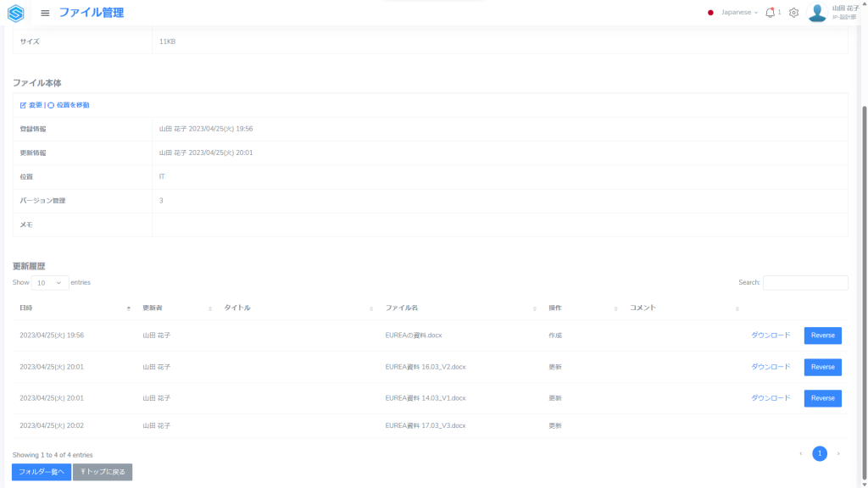Focus the Search input field

pos(804,283)
